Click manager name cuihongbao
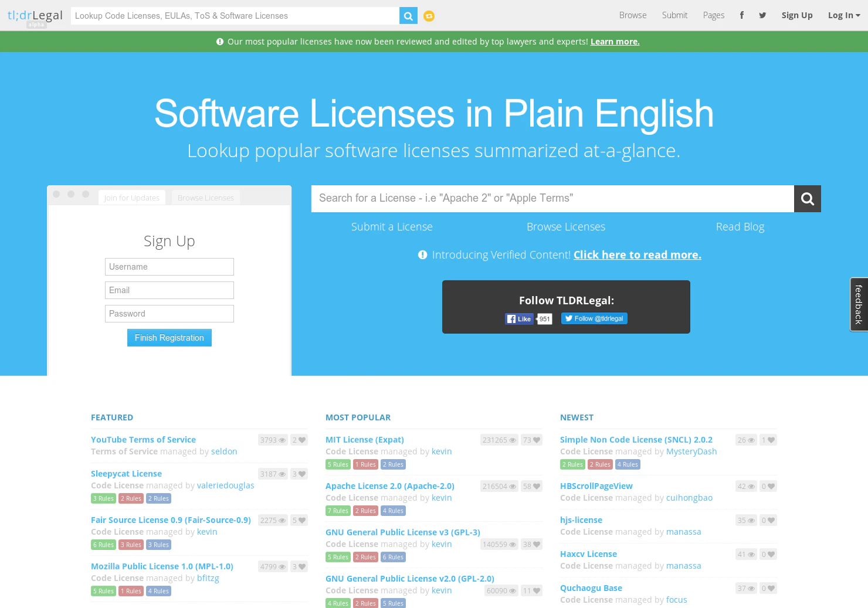868x608 pixels. 689,498
